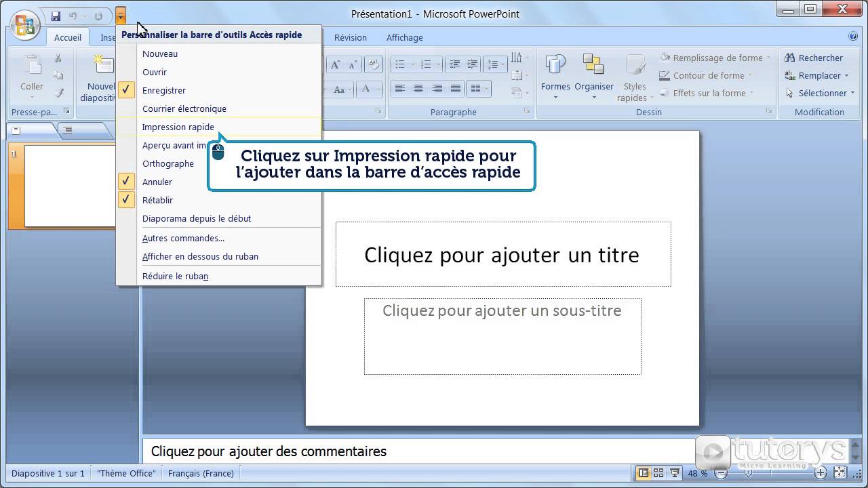The height and width of the screenshot is (488, 868).
Task: Click the increase indent level icon
Action: (473, 64)
